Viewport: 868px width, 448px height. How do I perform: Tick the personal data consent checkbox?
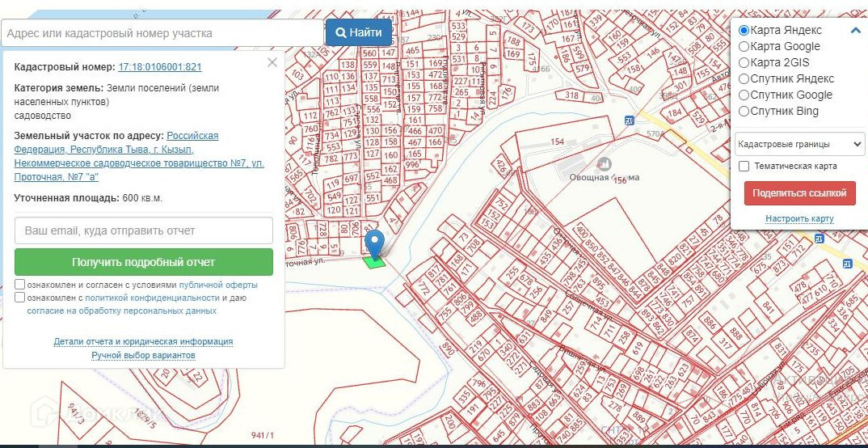click(x=19, y=298)
